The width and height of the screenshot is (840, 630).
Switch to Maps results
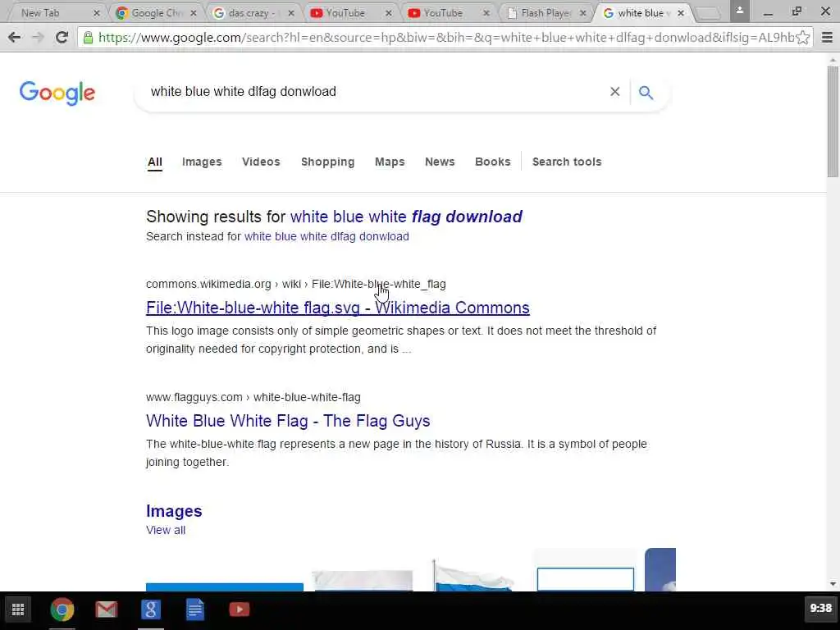390,162
